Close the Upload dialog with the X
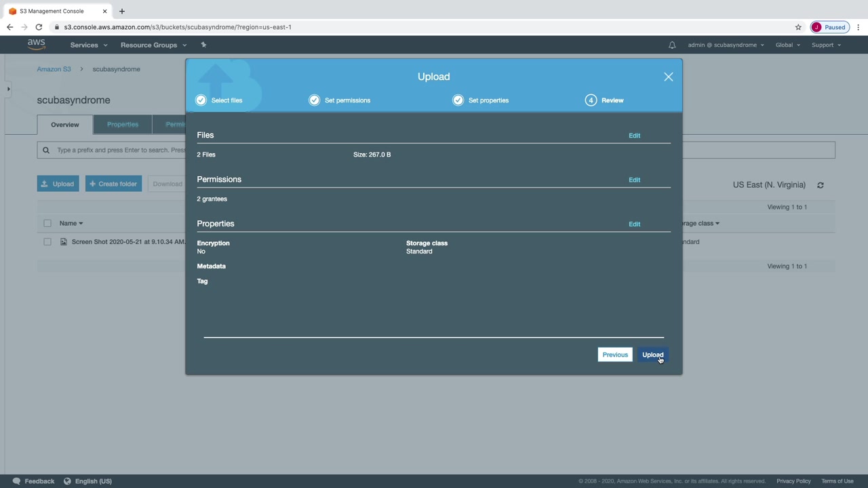 click(x=668, y=77)
